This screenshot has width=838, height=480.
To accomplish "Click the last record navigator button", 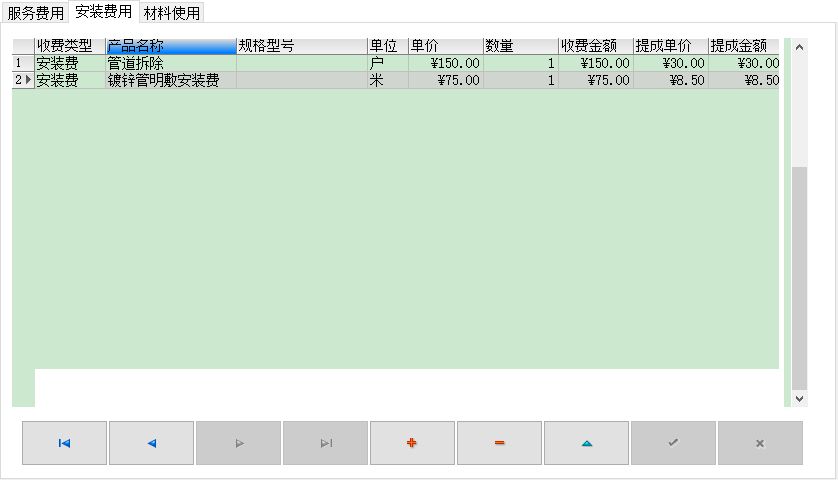I will coord(325,443).
